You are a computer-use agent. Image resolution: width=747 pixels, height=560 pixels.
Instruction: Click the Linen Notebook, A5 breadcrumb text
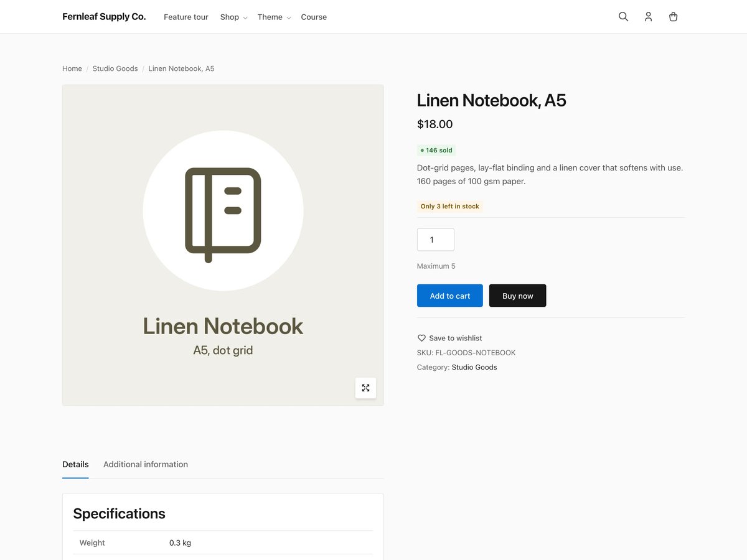point(181,68)
